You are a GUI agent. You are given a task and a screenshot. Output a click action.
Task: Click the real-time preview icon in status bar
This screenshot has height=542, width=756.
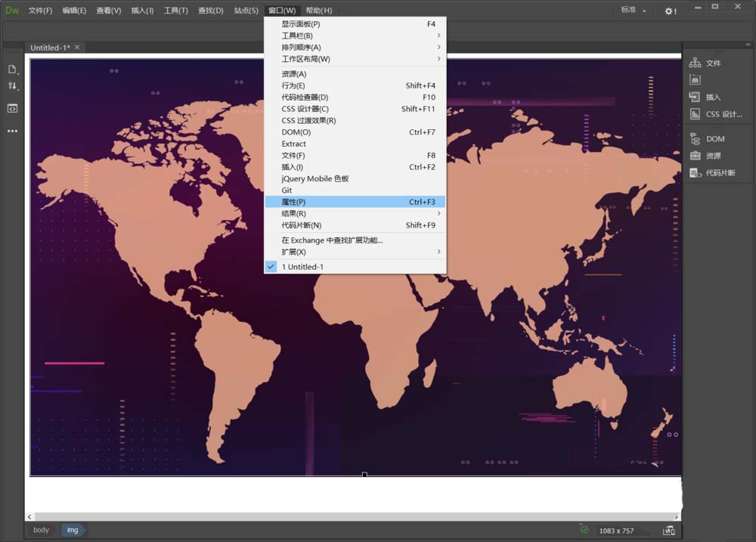point(668,531)
